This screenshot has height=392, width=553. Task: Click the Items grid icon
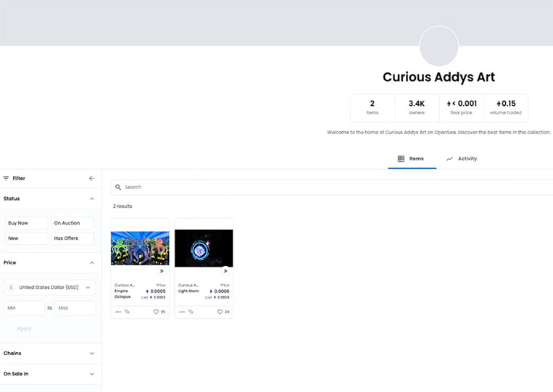401,159
